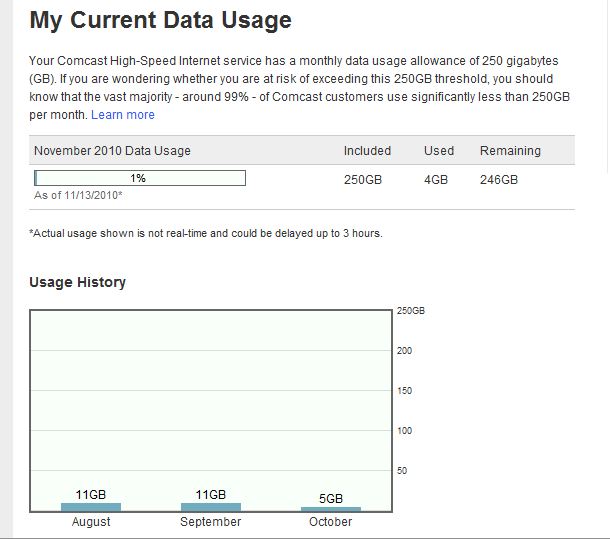Click the Learn more link

(123, 115)
